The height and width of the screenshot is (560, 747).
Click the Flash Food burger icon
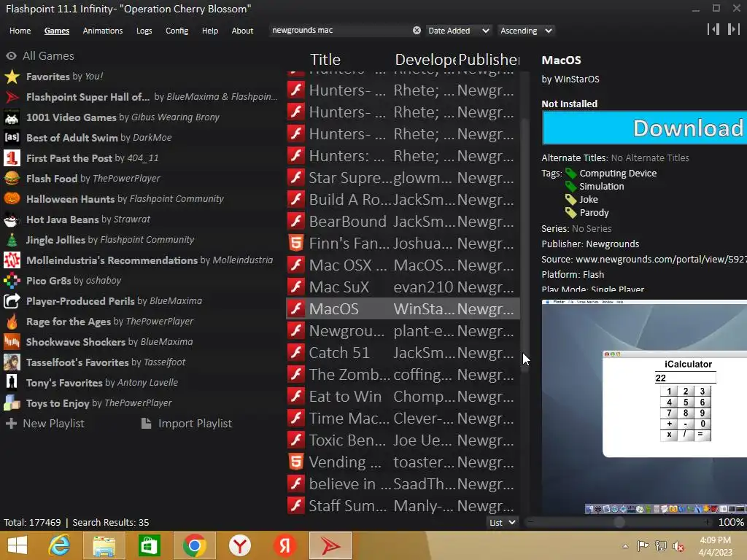(12, 179)
